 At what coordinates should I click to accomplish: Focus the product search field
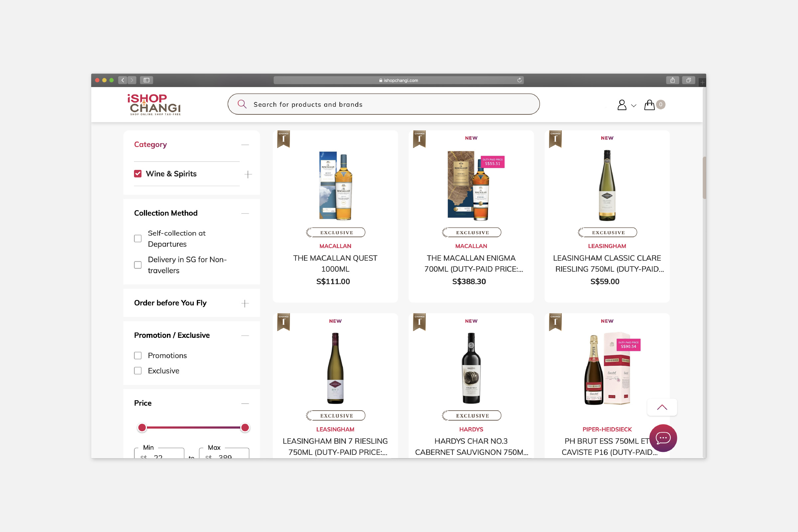pos(383,104)
